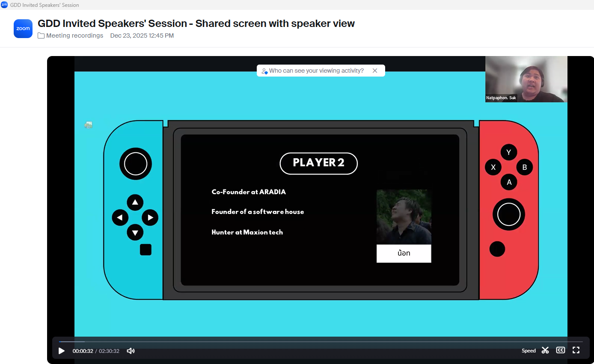Mute the recording's audio with the speaker icon

(131, 351)
